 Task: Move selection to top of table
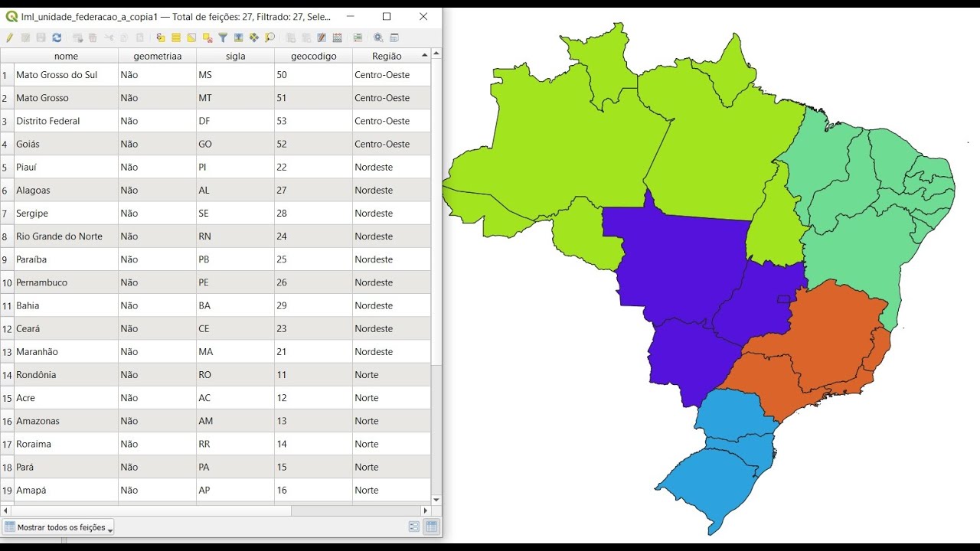coord(238,37)
